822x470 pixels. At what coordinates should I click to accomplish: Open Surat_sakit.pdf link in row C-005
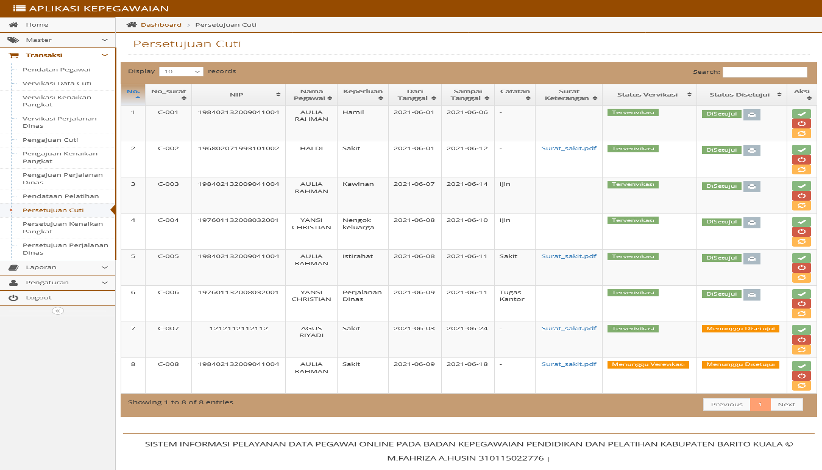pyautogui.click(x=569, y=256)
